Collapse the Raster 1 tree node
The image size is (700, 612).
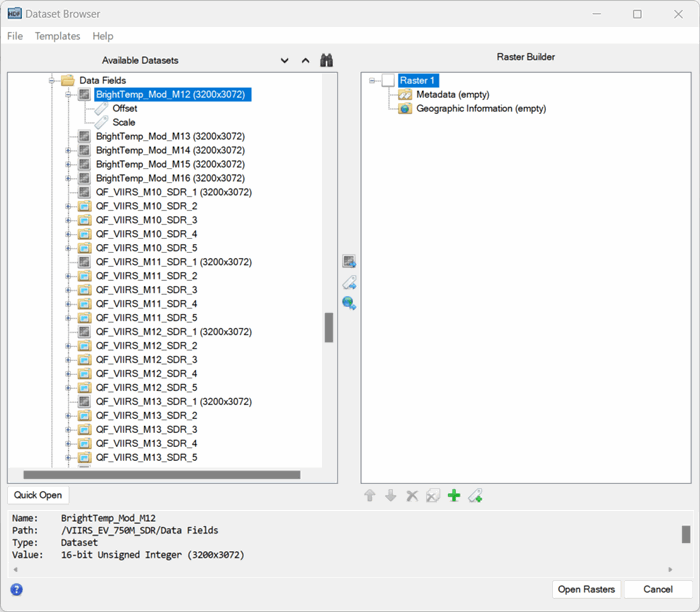pyautogui.click(x=372, y=80)
